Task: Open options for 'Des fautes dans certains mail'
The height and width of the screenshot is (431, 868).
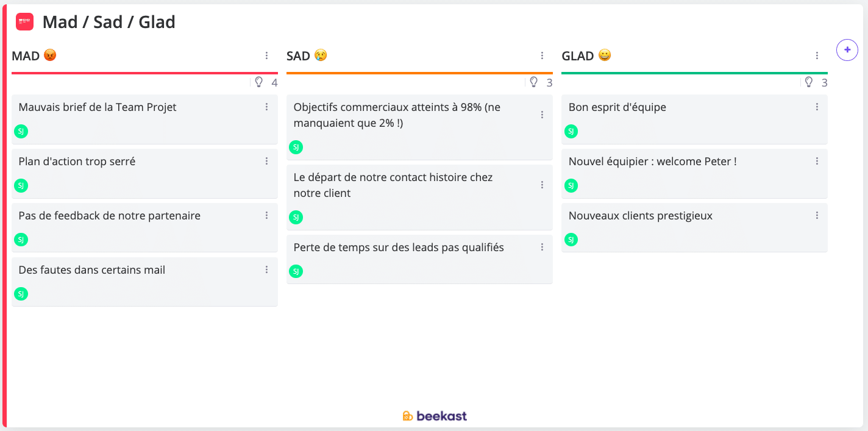Action: (x=266, y=270)
